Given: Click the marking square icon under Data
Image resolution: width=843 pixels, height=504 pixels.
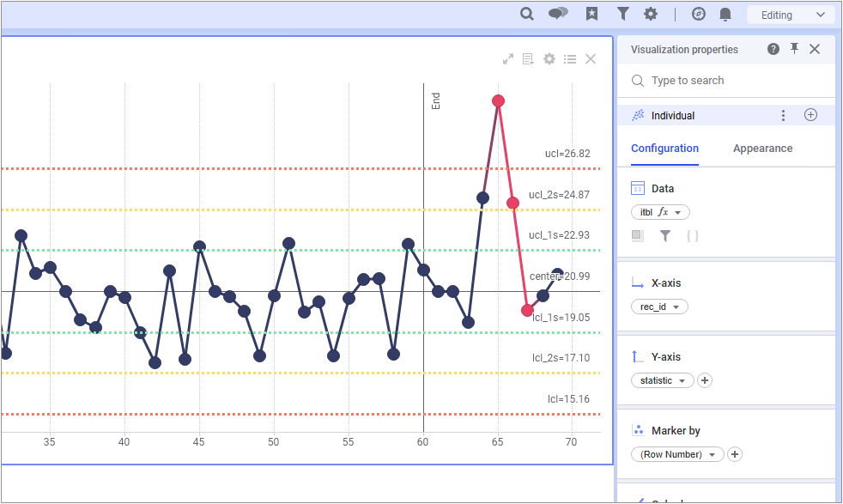Looking at the screenshot, I should coord(637,235).
